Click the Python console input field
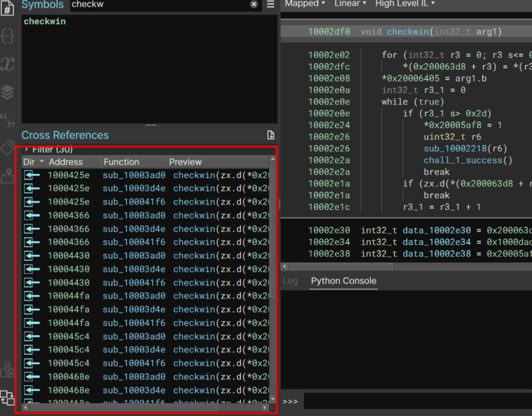The height and width of the screenshot is (416, 532). coord(414,401)
